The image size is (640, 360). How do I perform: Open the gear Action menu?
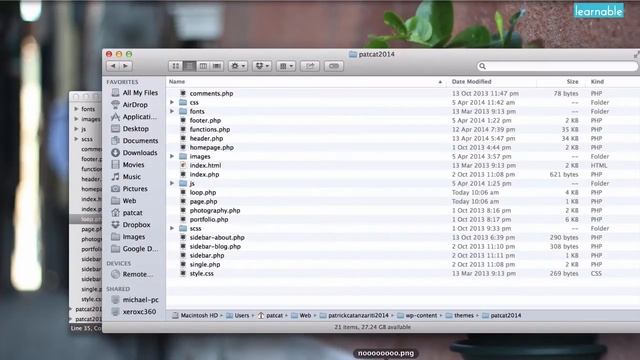click(238, 66)
